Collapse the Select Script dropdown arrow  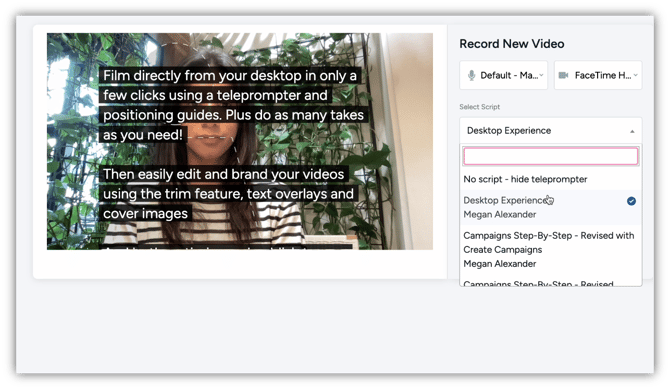[632, 131]
